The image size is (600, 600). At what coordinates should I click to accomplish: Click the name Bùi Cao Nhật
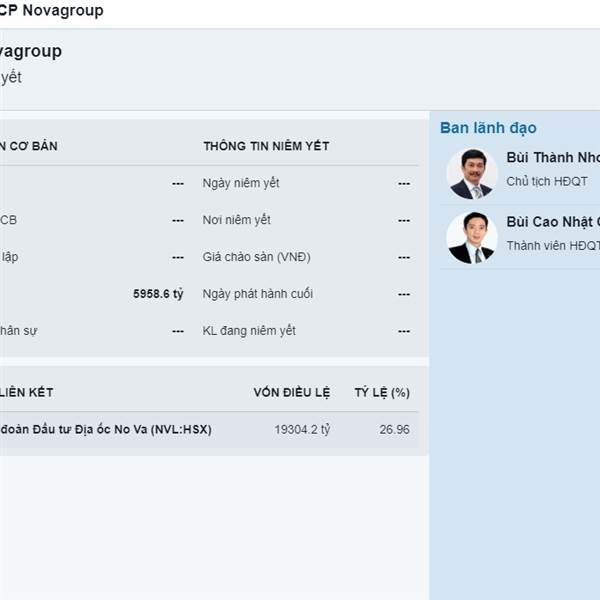point(553,222)
